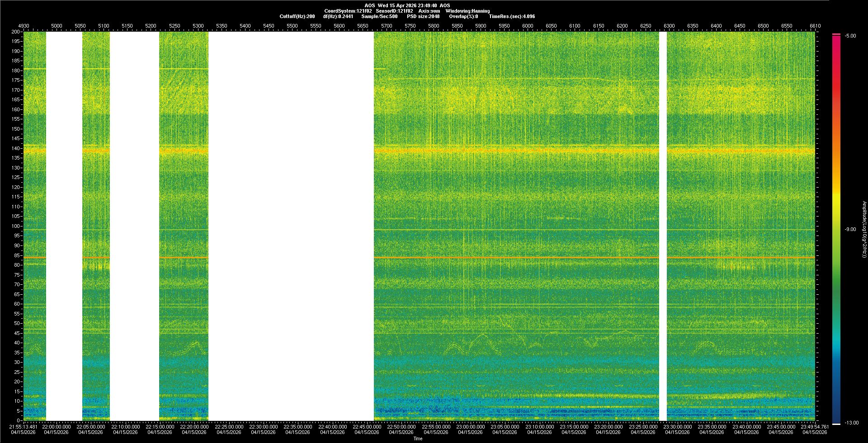Click the large white data gap region
The height and width of the screenshot is (443, 868).
point(291,226)
